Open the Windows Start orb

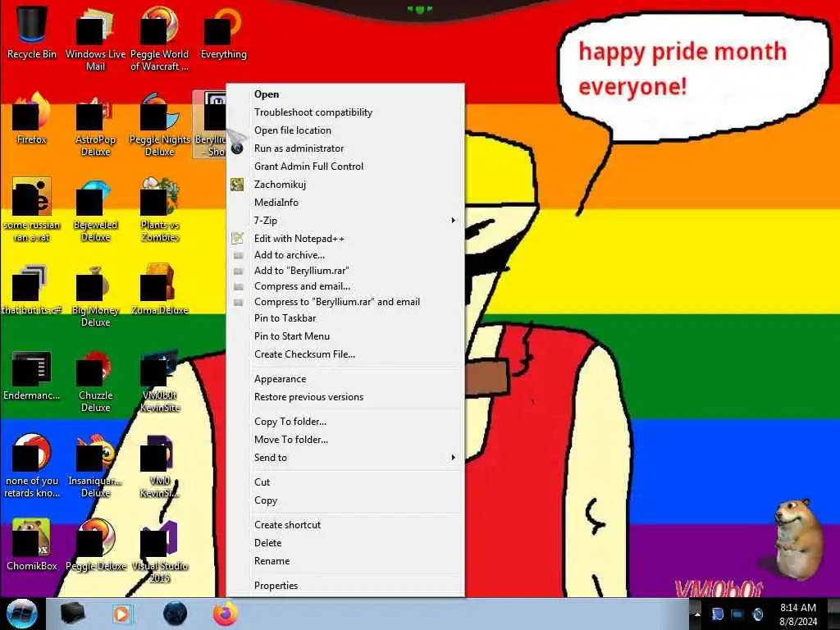tap(22, 614)
